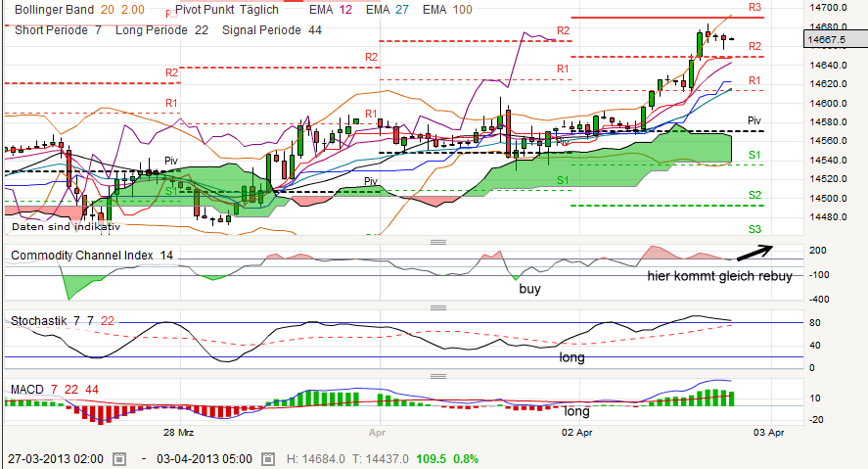The height and width of the screenshot is (469, 868).
Task: Click the percentage change 0.8%
Action: (466, 459)
